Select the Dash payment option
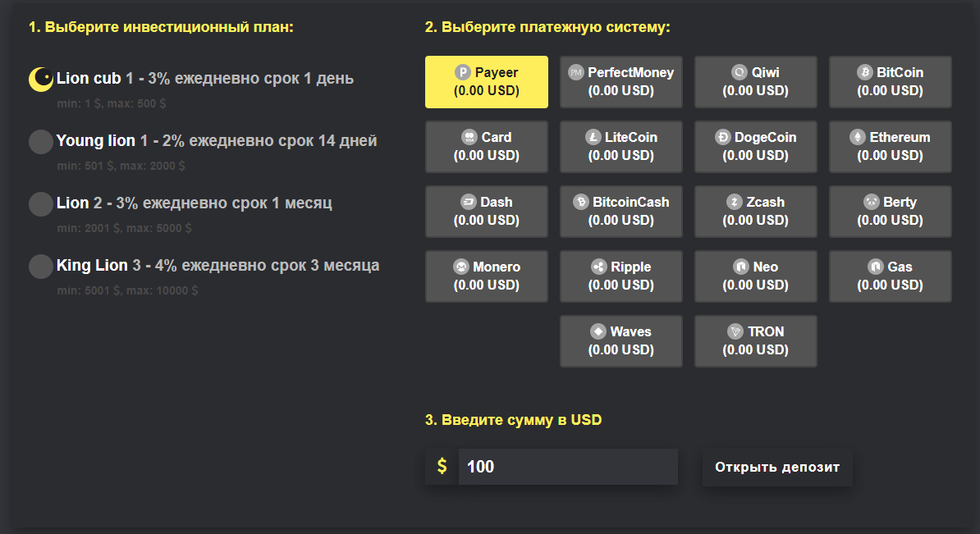The width and height of the screenshot is (980, 534). pos(486,212)
